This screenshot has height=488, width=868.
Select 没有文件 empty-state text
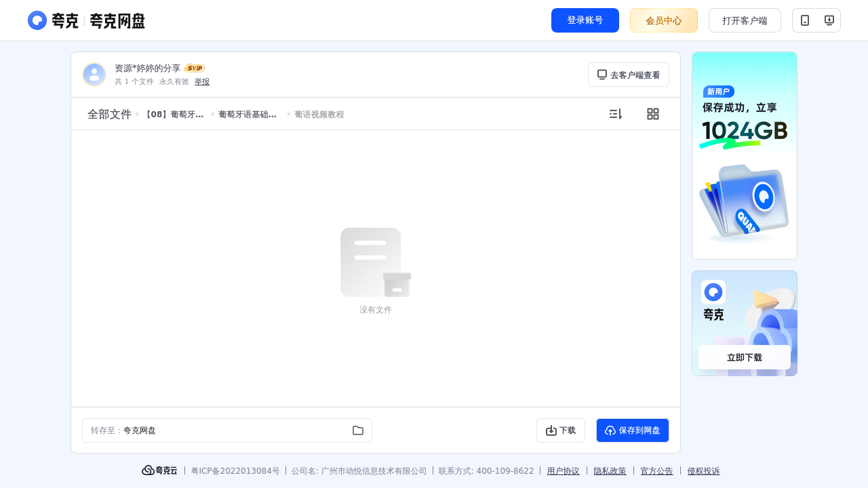click(376, 310)
